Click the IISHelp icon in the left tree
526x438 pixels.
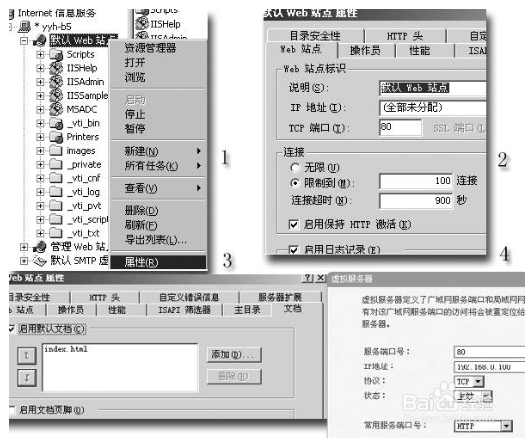56,68
